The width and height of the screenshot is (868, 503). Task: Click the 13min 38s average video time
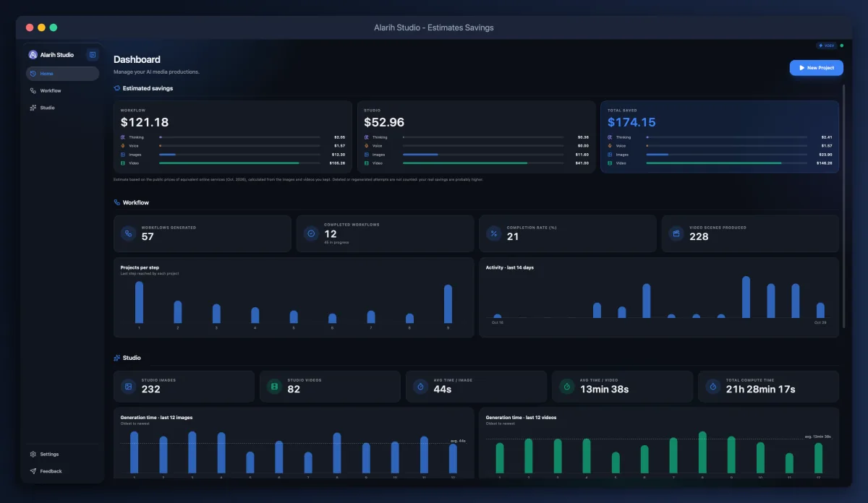coord(604,390)
